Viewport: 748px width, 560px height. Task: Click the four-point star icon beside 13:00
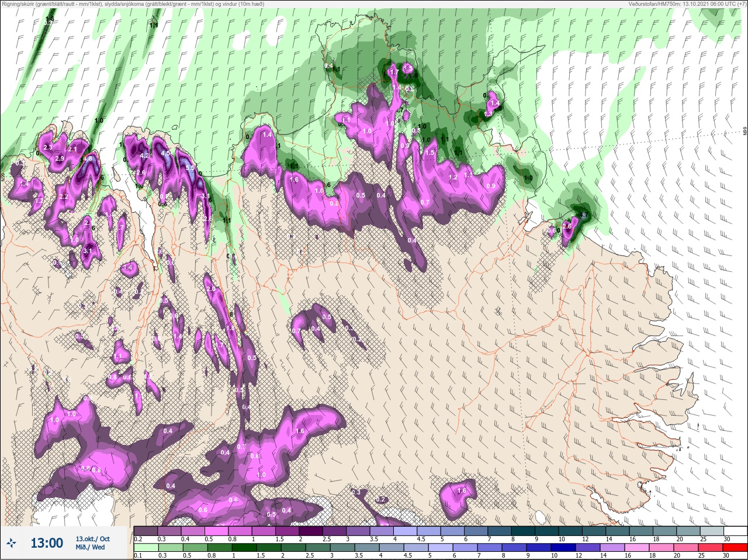click(x=12, y=544)
